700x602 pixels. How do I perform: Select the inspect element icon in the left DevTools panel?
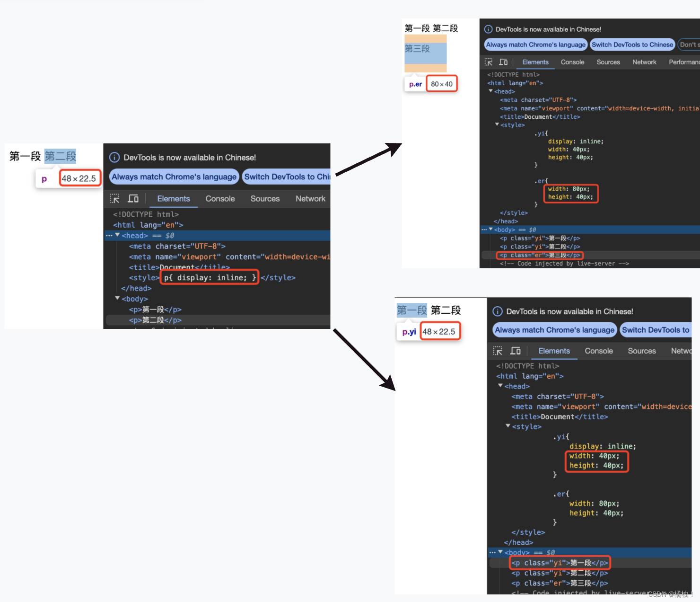(x=114, y=199)
